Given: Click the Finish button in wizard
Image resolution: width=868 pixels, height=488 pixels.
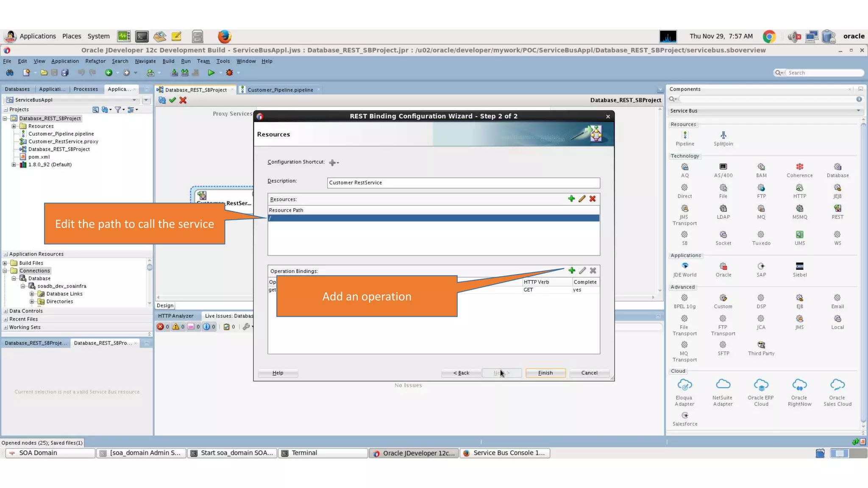Looking at the screenshot, I should (x=545, y=373).
